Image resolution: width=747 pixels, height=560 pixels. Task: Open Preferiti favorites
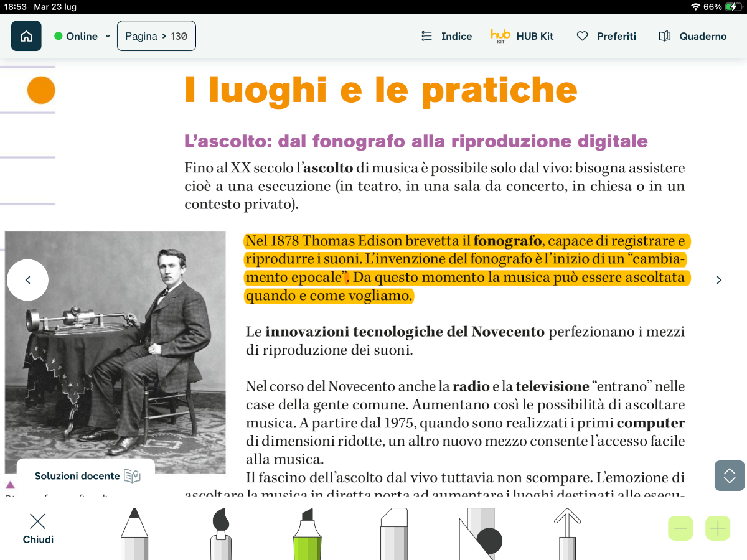[x=606, y=36]
